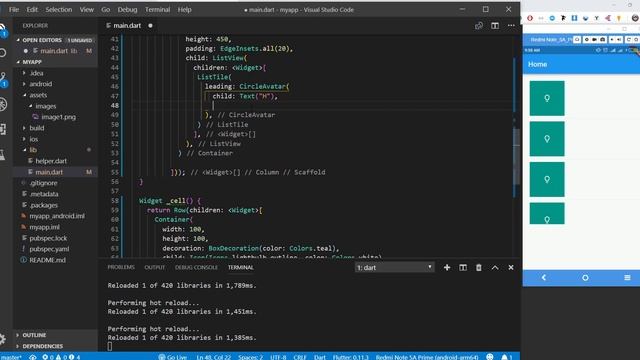The width and height of the screenshot is (640, 360).
Task: Open the terminal selector dropdown '1: dart'
Action: (394, 268)
